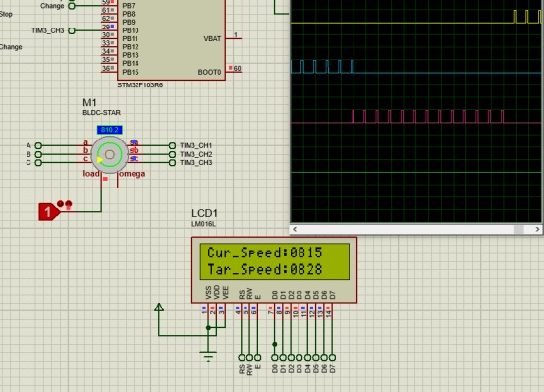Click the TIM3_CH3 terminal at PB10
The height and width of the screenshot is (392, 544).
click(x=72, y=30)
